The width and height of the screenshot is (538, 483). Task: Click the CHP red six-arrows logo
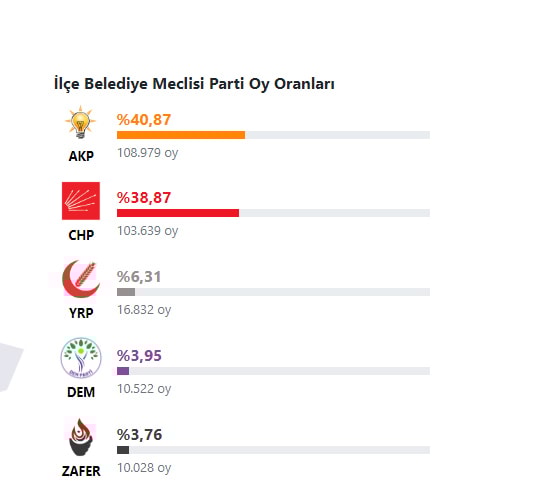81,201
